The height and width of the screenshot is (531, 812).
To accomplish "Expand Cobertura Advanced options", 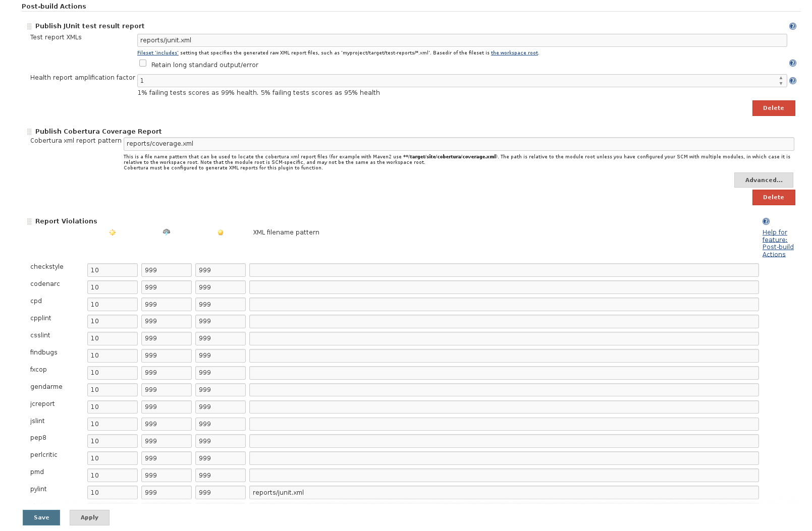I will coord(763,180).
